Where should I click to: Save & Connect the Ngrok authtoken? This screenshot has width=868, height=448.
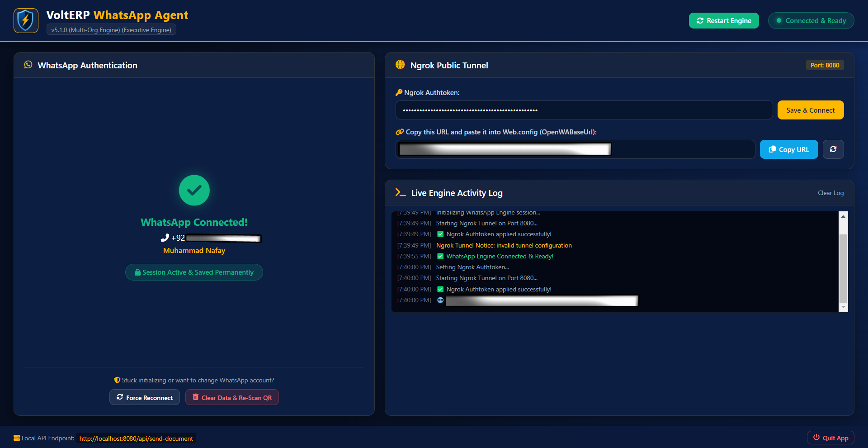point(811,110)
